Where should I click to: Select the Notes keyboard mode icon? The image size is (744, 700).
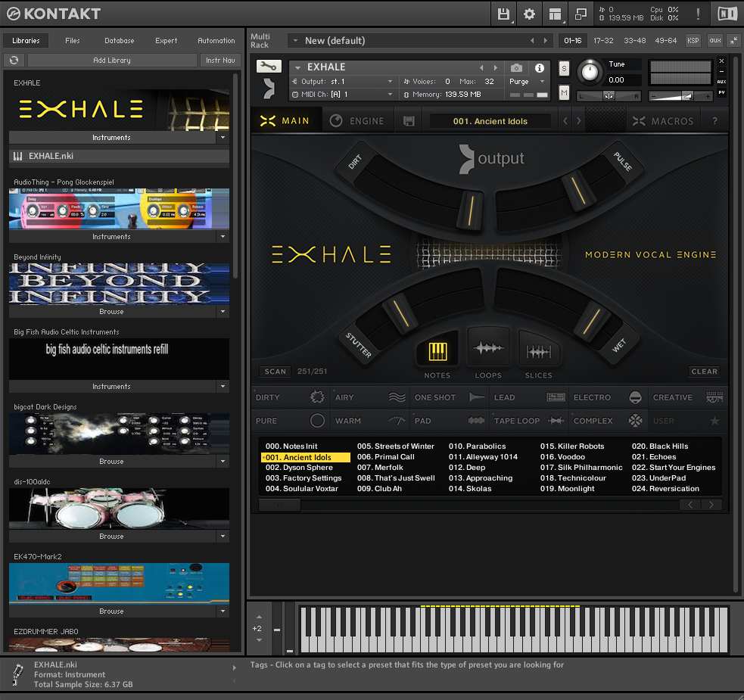tap(437, 352)
